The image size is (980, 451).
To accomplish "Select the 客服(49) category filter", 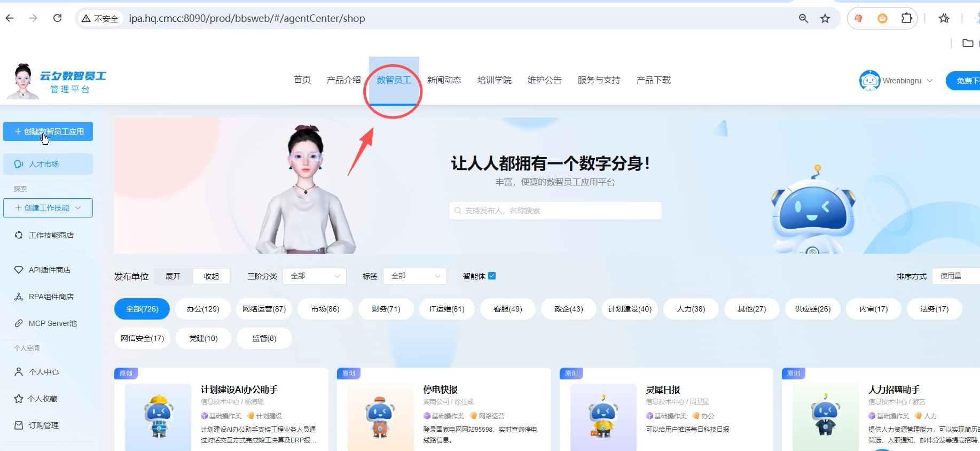I will [x=508, y=309].
